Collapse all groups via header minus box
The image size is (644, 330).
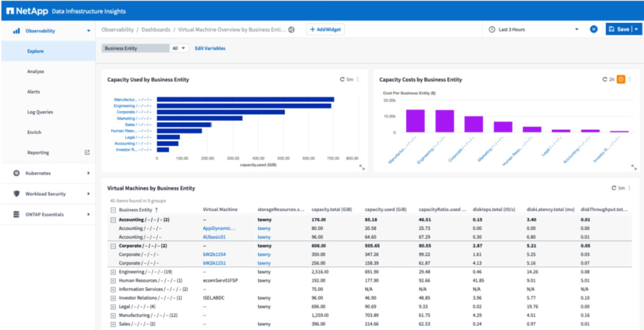[113, 210]
